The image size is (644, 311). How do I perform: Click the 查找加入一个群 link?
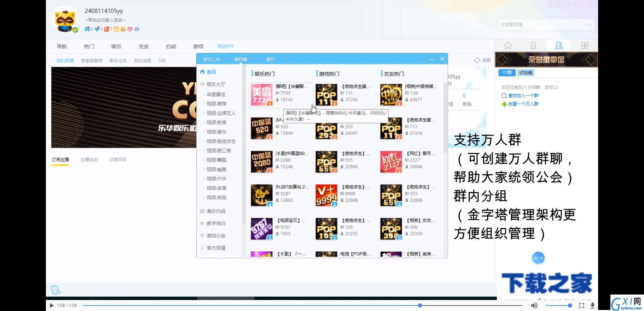523,96
